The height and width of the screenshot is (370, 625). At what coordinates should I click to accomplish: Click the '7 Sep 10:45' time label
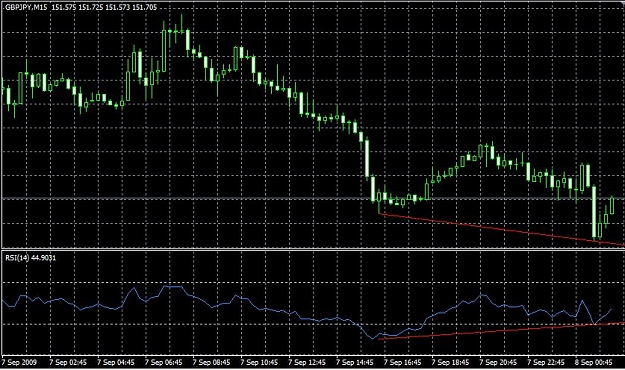point(259,362)
